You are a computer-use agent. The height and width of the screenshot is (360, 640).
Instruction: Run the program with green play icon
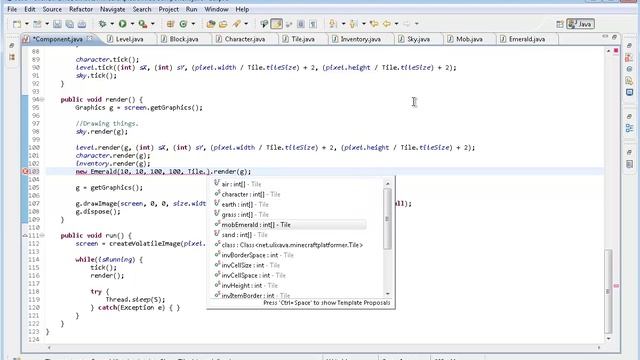[x=122, y=24]
